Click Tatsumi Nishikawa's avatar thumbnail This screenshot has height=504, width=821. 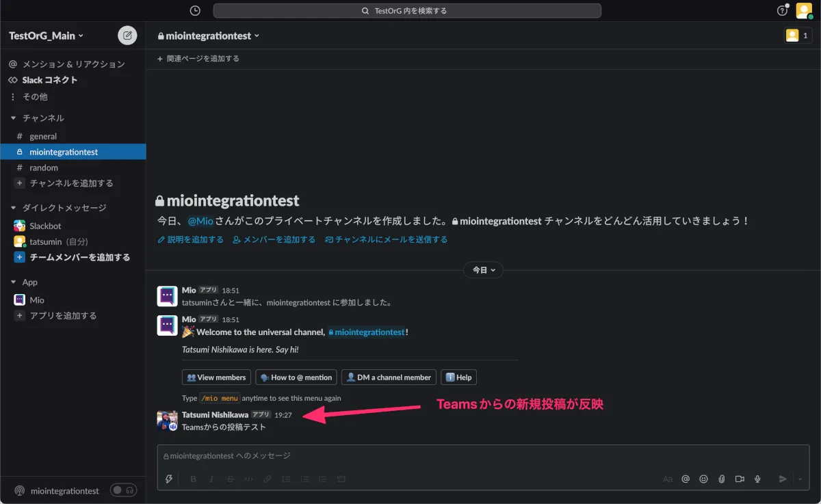[x=168, y=421]
